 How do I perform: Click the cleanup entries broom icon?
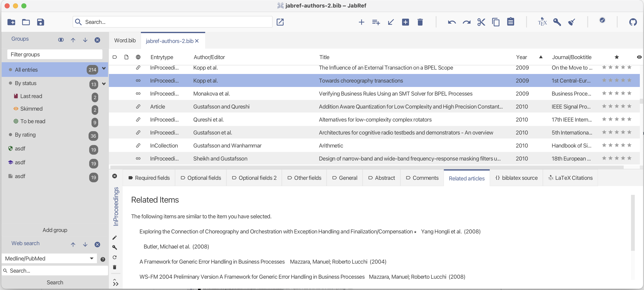[572, 22]
